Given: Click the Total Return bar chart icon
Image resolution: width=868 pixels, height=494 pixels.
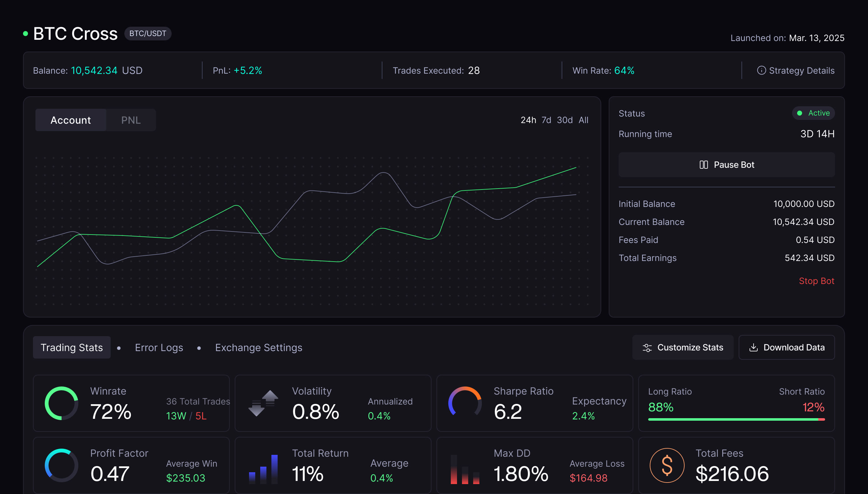Looking at the screenshot, I should pyautogui.click(x=263, y=469).
